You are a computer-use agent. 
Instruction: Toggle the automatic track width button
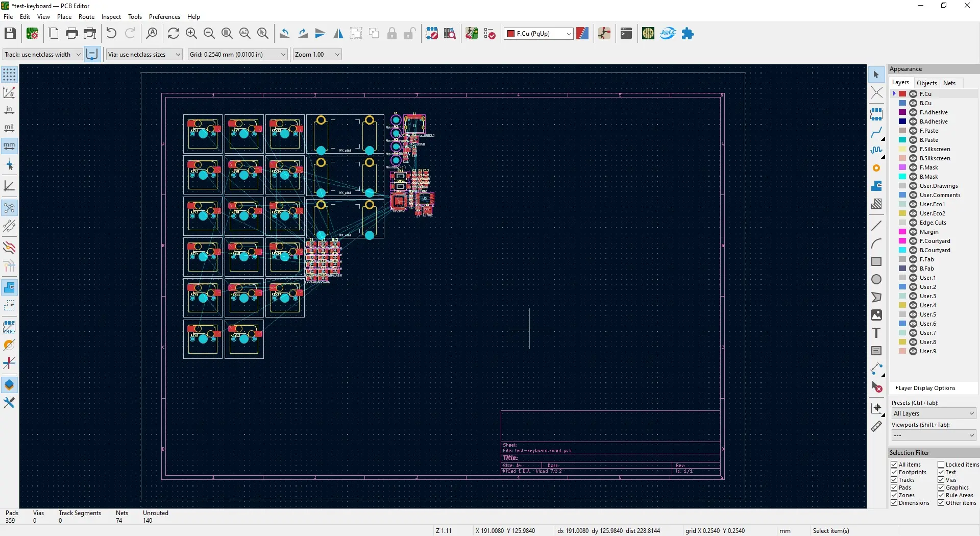pyautogui.click(x=92, y=54)
